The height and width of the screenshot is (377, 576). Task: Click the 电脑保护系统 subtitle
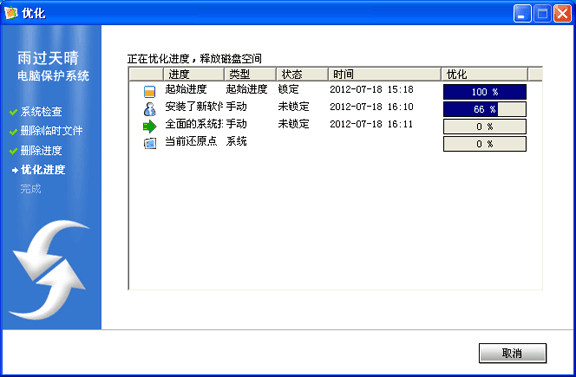pyautogui.click(x=53, y=76)
